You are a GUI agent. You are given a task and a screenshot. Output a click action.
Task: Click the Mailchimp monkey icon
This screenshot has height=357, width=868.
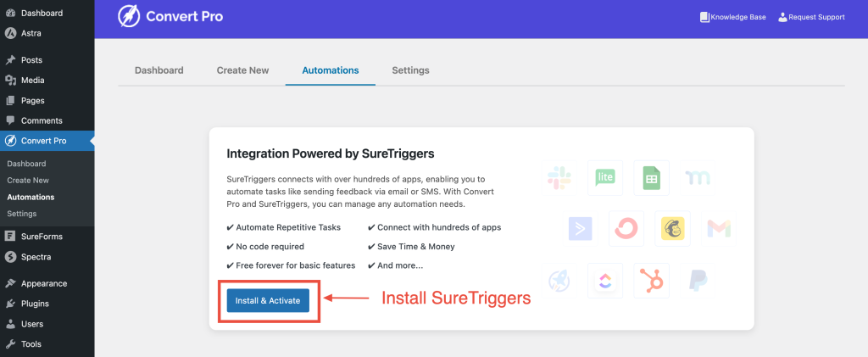[x=672, y=228]
